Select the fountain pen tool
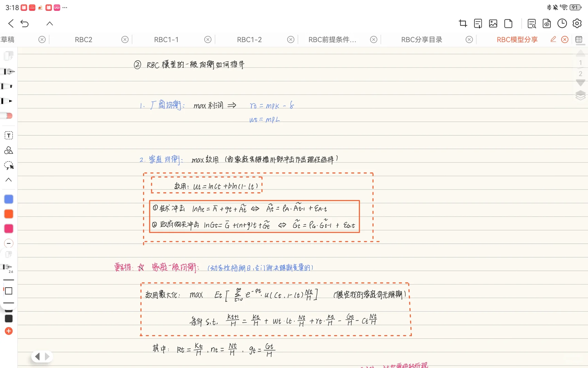This screenshot has height=368, width=588. [x=8, y=72]
